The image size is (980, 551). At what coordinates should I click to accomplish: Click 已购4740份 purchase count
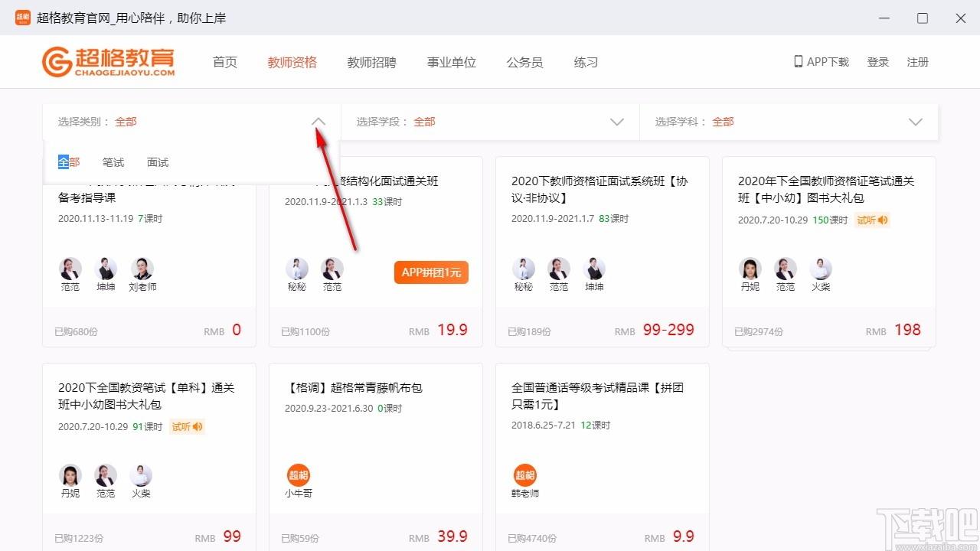point(532,539)
